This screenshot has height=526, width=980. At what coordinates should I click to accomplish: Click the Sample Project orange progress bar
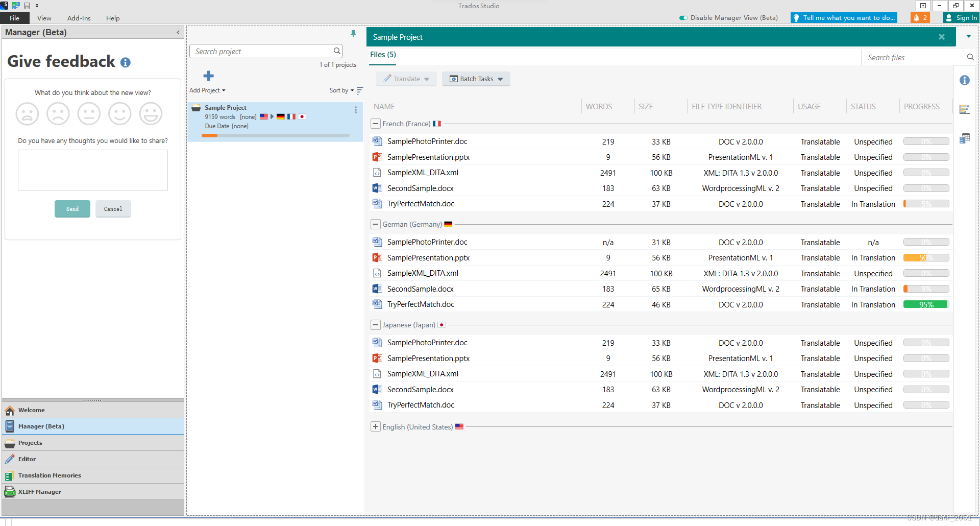[276, 135]
